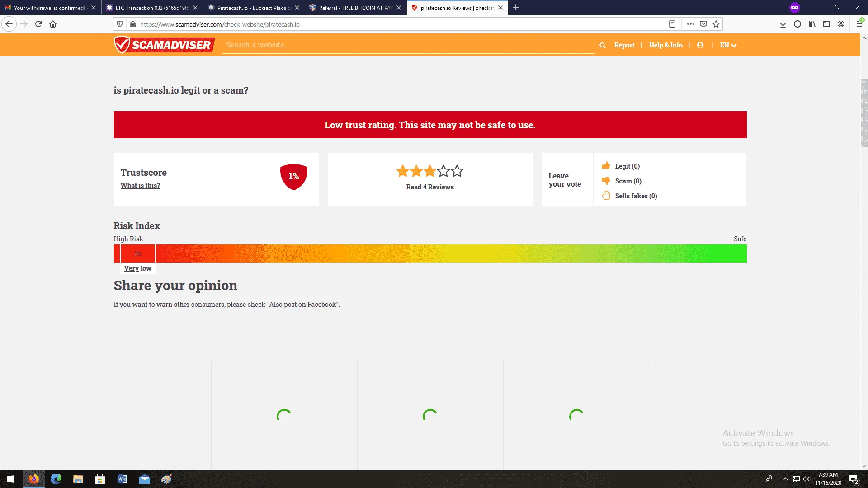Click the volume speaker tray icon
Image resolution: width=868 pixels, height=488 pixels.
[807, 479]
